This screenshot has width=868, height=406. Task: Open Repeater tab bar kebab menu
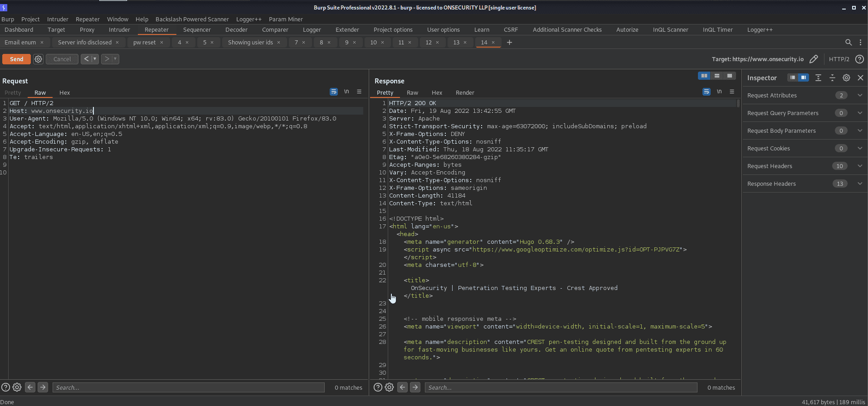860,42
